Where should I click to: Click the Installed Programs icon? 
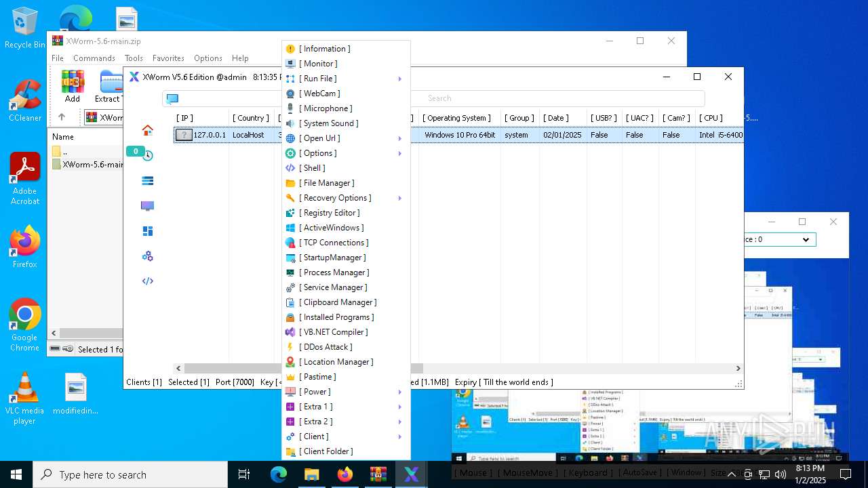tap(290, 317)
